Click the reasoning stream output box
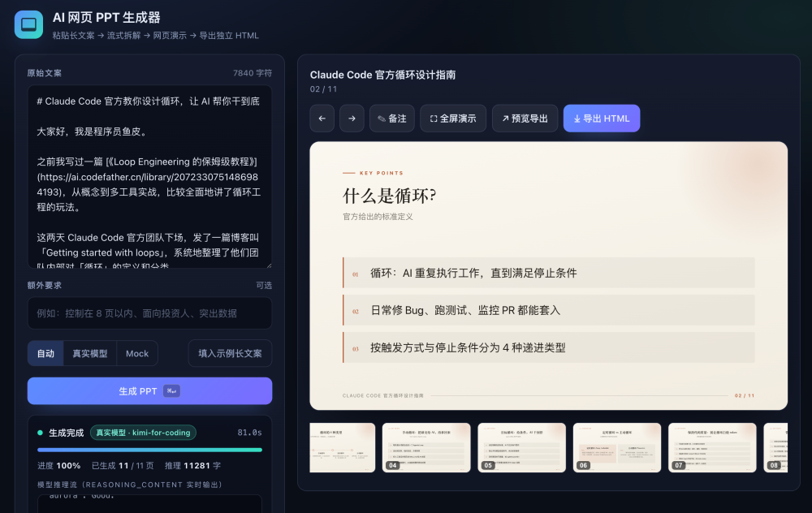 point(149,504)
